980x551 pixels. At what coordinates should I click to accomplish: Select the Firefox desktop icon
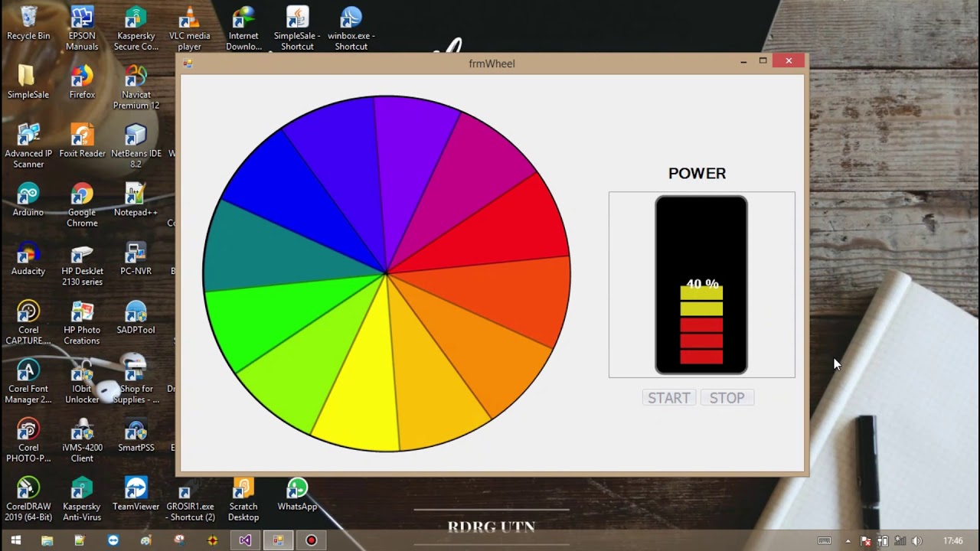(x=82, y=82)
